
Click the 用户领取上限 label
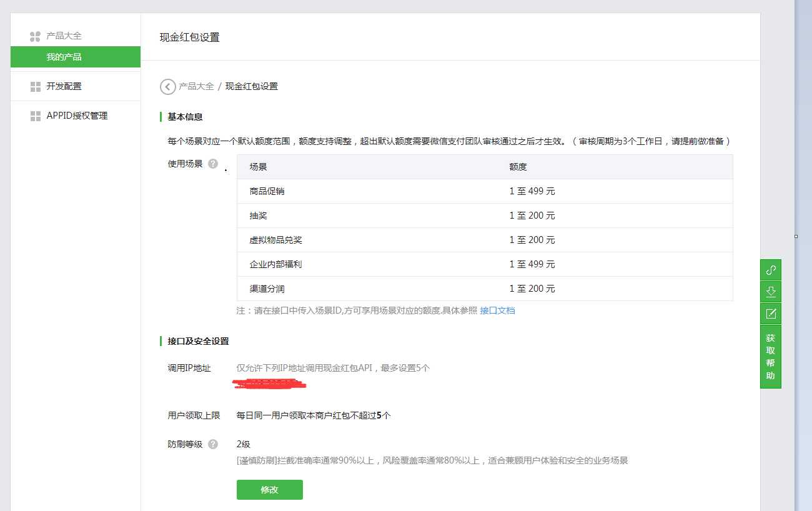[x=194, y=415]
